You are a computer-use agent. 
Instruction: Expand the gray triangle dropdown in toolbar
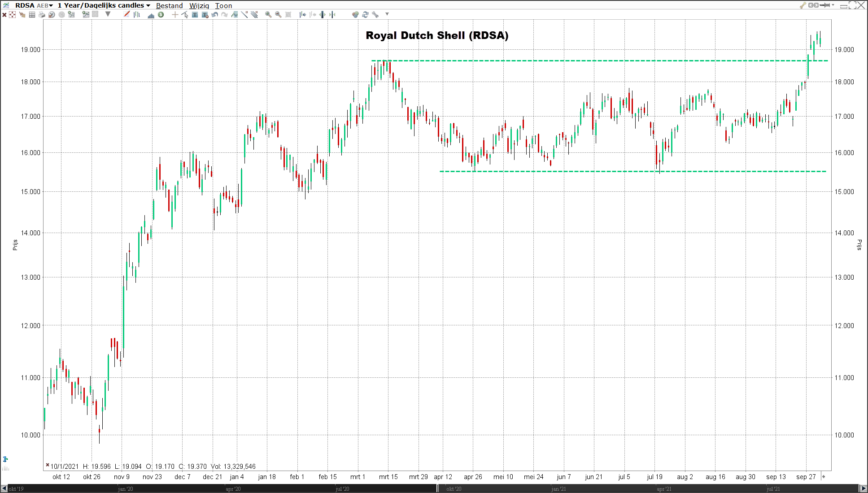[108, 14]
